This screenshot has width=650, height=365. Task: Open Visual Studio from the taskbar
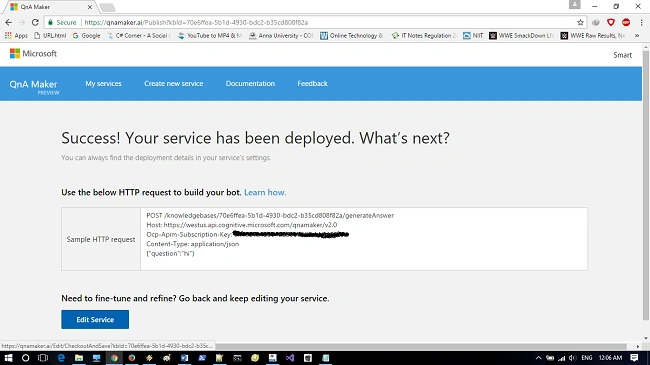(290, 358)
